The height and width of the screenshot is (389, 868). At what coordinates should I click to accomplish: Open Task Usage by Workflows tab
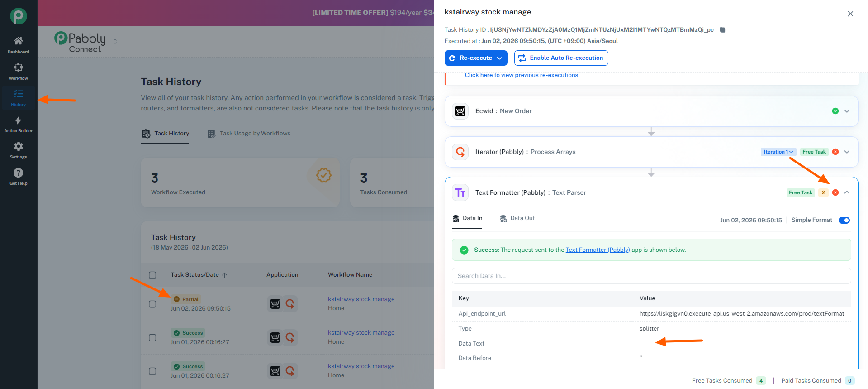249,134
